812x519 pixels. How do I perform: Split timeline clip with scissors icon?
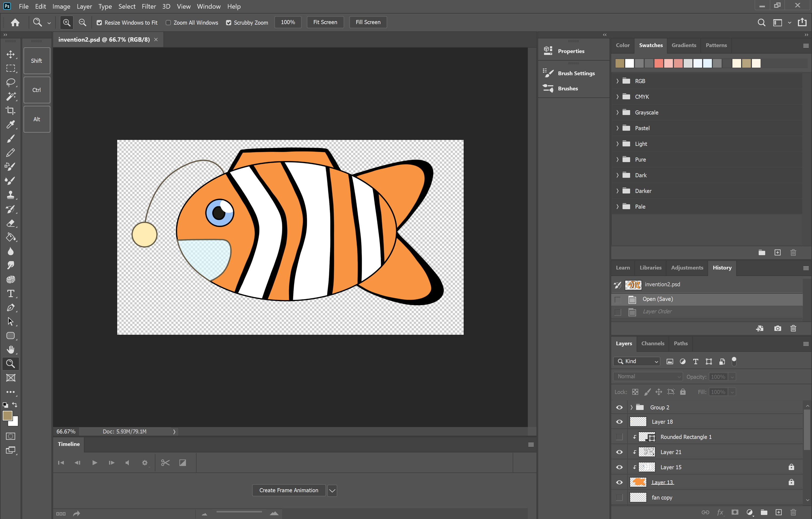coord(165,463)
